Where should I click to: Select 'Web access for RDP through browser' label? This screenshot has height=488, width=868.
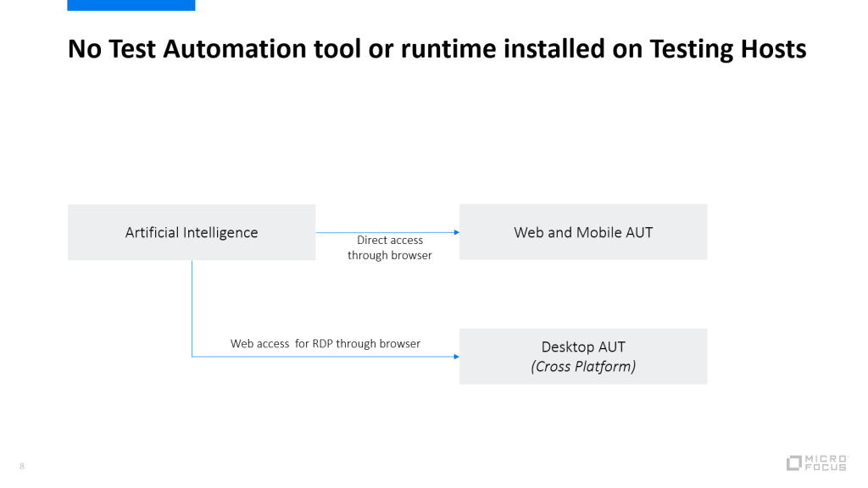tap(325, 343)
